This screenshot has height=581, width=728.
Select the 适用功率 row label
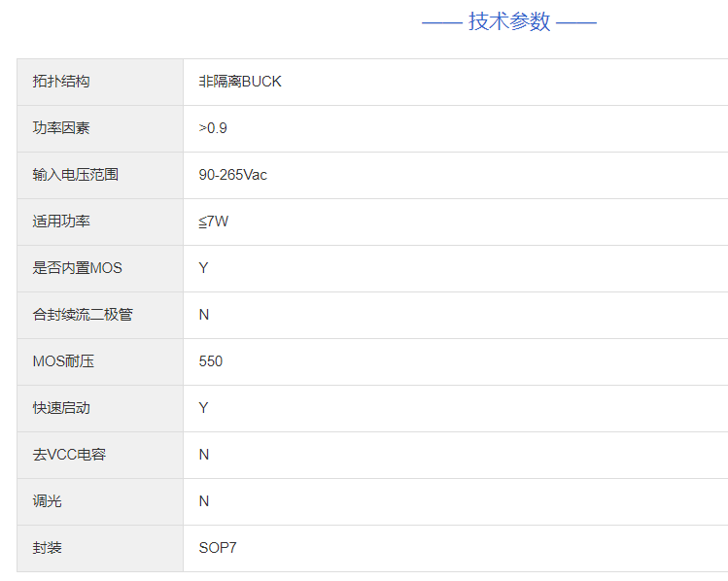[x=61, y=222]
